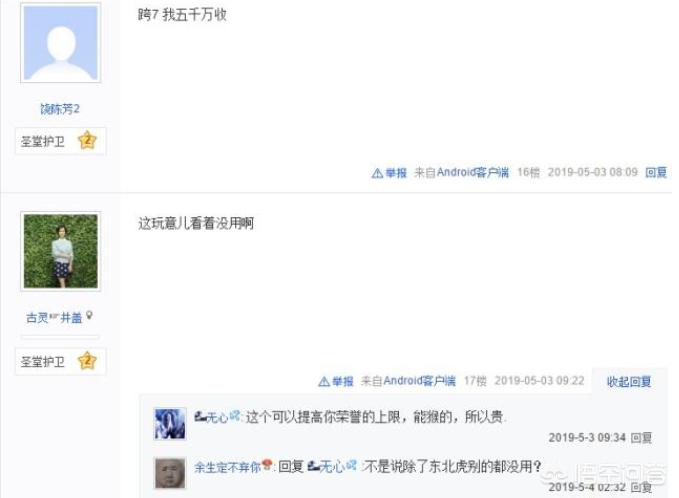This screenshot has width=679, height=498.
Task: Open 无心 username in first sub-comment
Action: pos(217,417)
